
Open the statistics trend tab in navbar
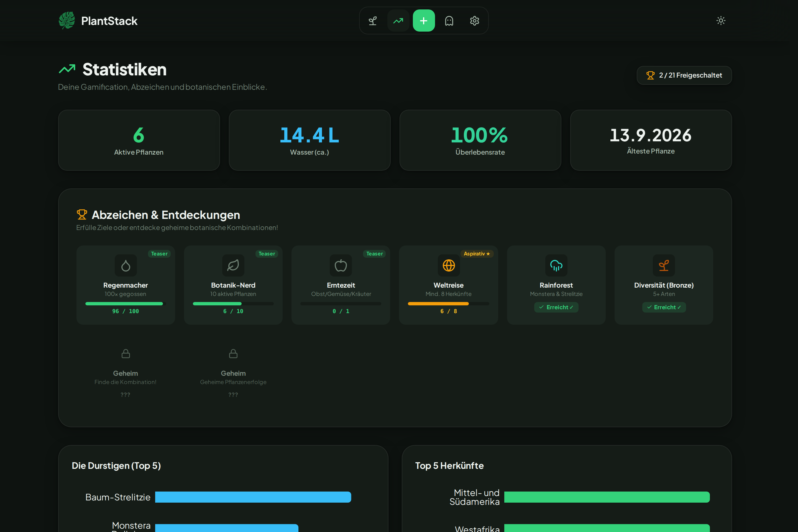point(398,21)
